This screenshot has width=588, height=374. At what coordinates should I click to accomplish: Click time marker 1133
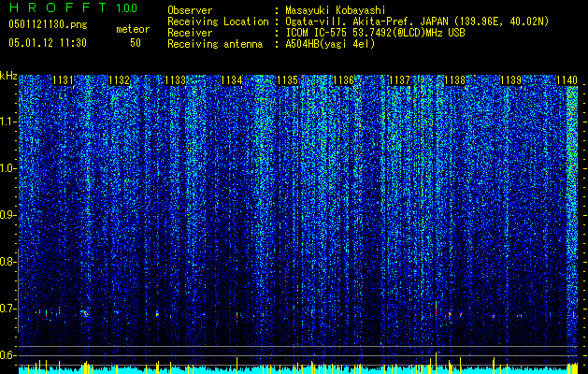175,80
